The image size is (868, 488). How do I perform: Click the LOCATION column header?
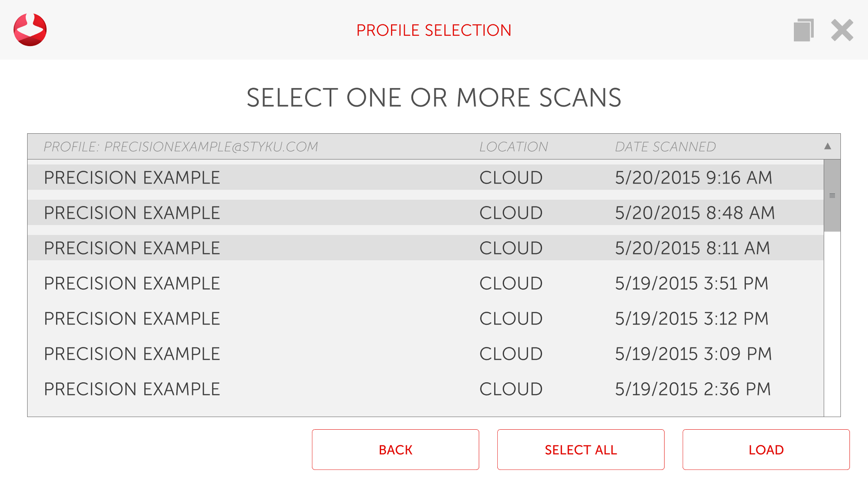coord(514,147)
